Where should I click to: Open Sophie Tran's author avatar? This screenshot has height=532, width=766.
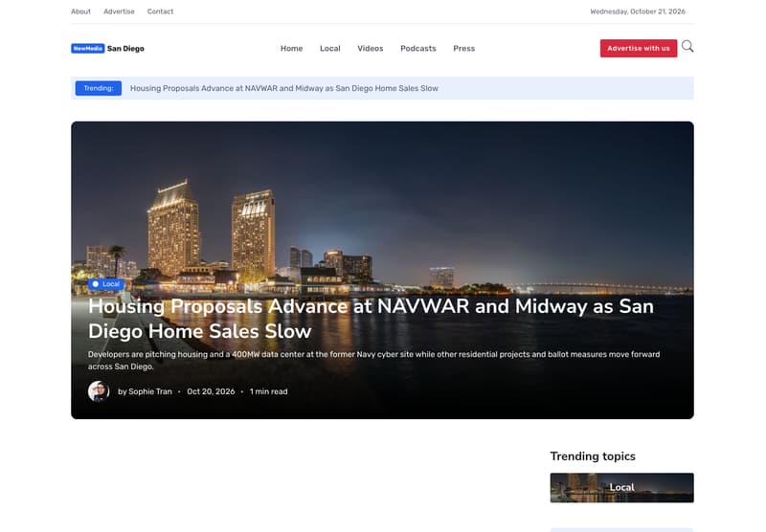tap(99, 391)
